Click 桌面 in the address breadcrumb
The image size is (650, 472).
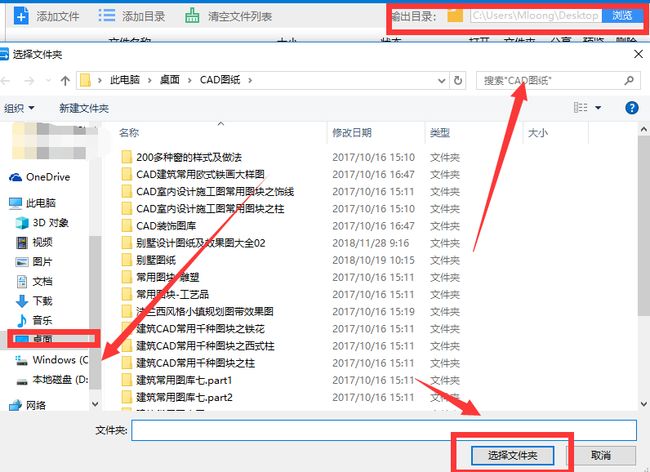(x=170, y=80)
